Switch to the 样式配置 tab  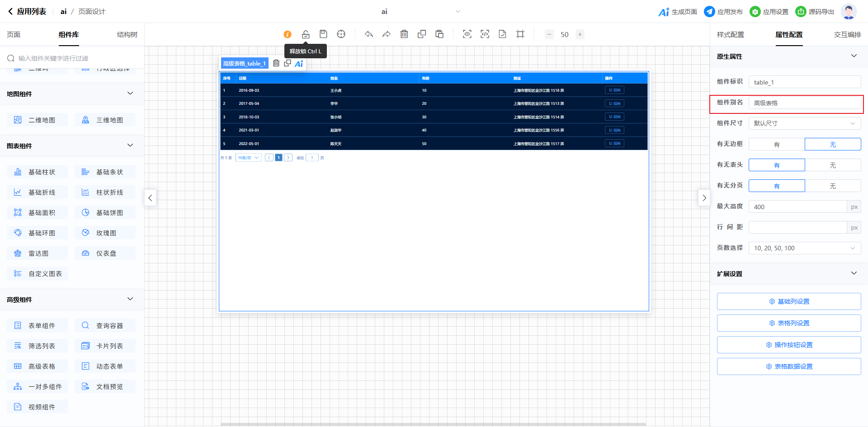coord(730,35)
